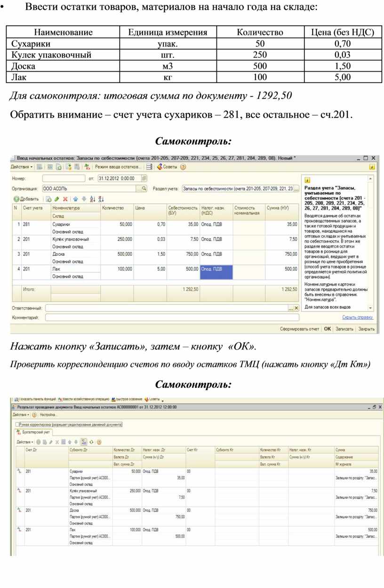The height and width of the screenshot is (588, 384).
Task: Click account 281 in first input row
Action: point(26,225)
